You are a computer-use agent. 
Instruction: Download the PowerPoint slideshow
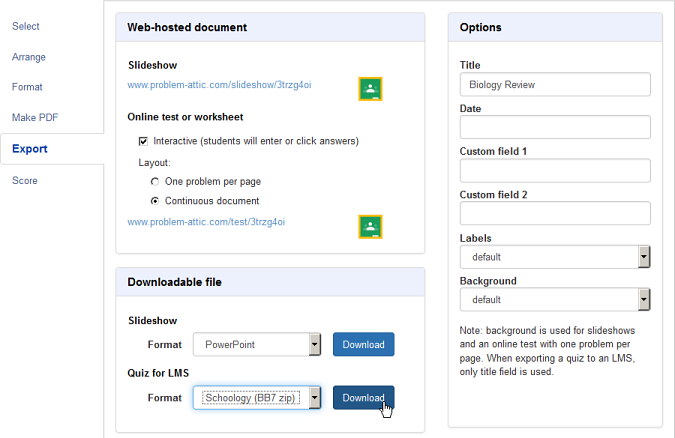click(363, 345)
